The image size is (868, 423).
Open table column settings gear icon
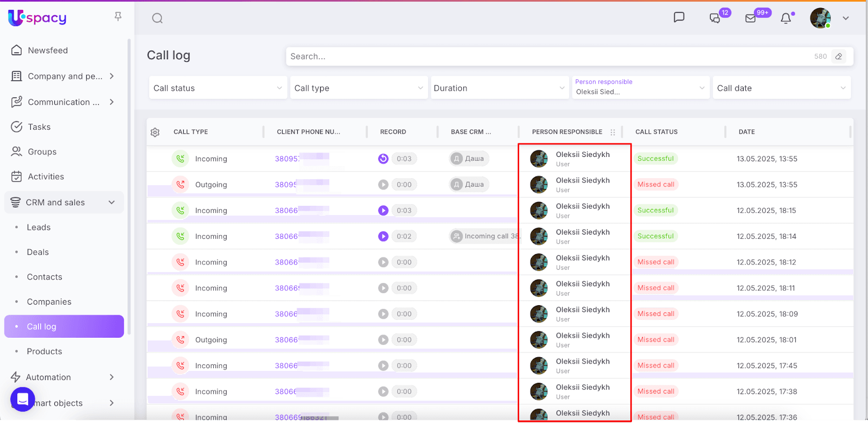[x=155, y=132]
